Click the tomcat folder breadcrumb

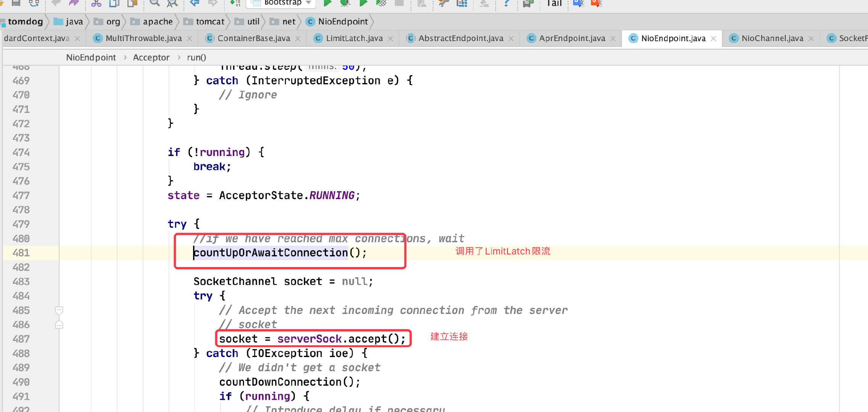[x=204, y=21]
